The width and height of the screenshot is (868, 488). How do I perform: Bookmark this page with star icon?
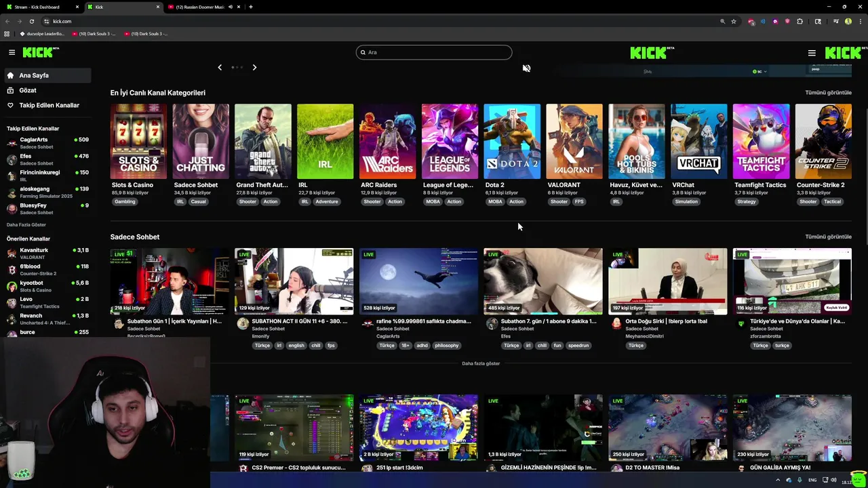734,21
